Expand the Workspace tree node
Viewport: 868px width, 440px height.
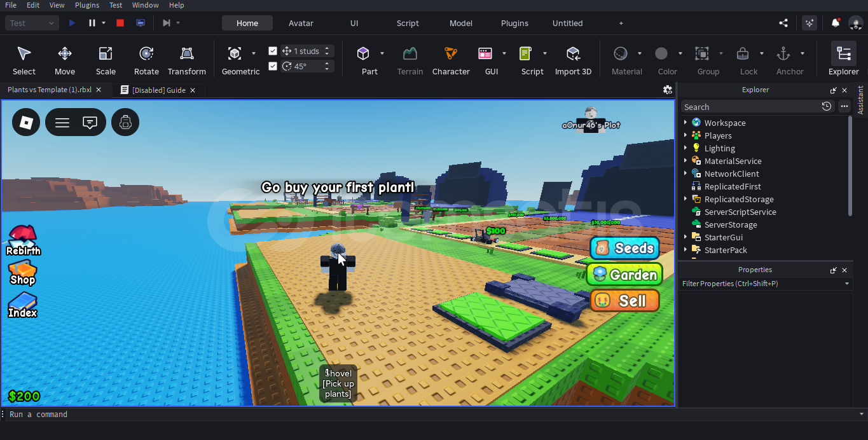click(x=685, y=123)
